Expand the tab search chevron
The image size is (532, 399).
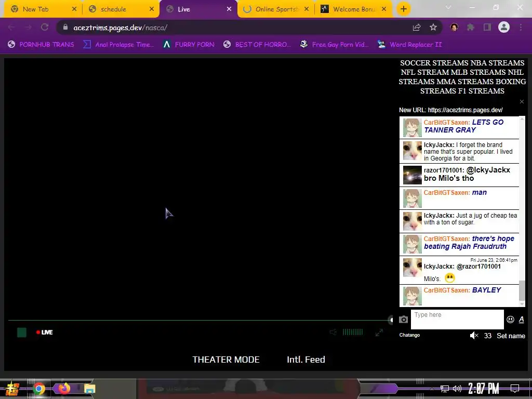coord(448,7)
